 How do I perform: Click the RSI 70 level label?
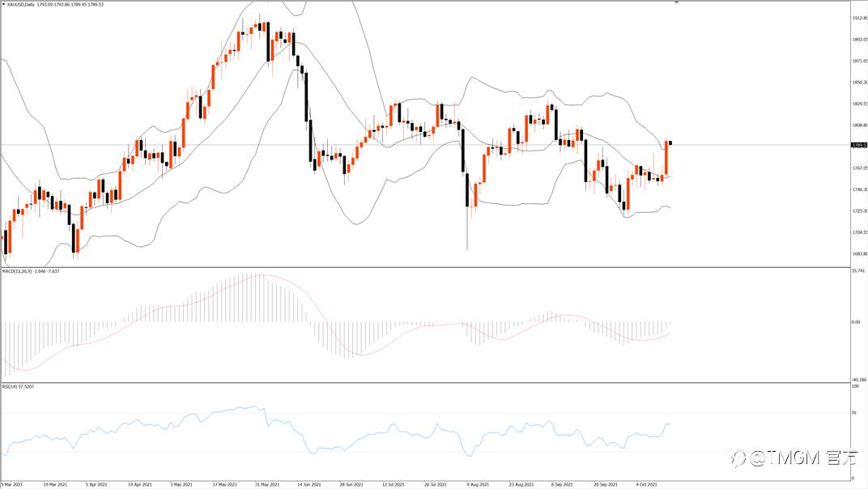coord(854,413)
